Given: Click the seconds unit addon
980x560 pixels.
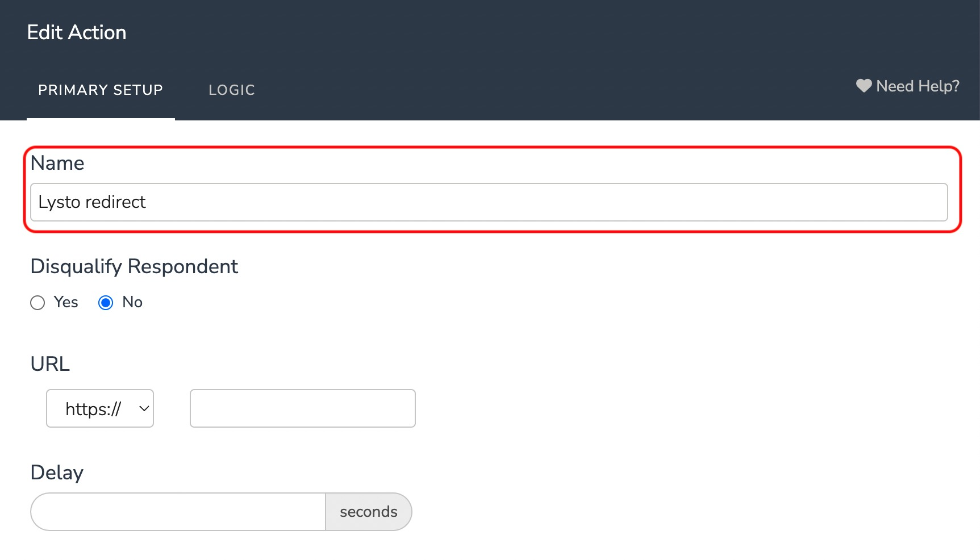Looking at the screenshot, I should [369, 512].
